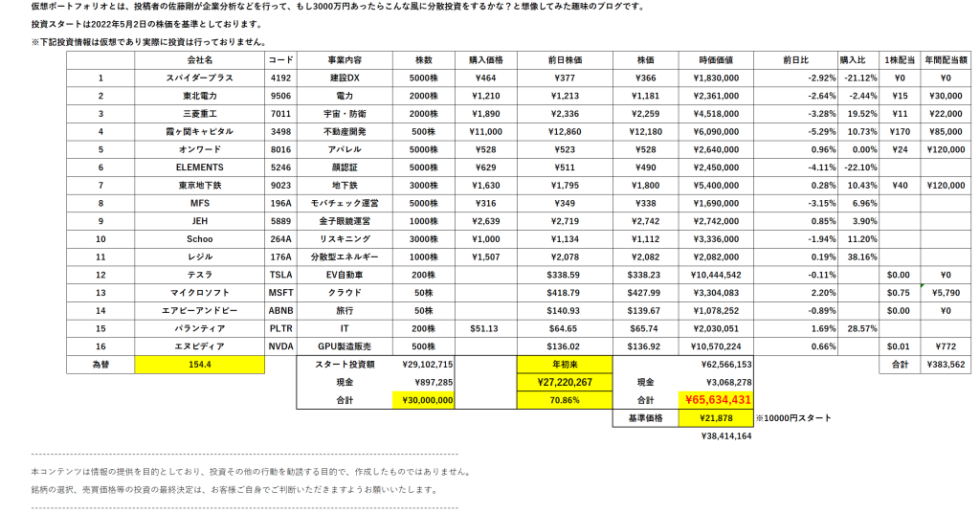Select the company name cell スパイダープラス
The width and height of the screenshot is (980, 513).
coord(199,78)
